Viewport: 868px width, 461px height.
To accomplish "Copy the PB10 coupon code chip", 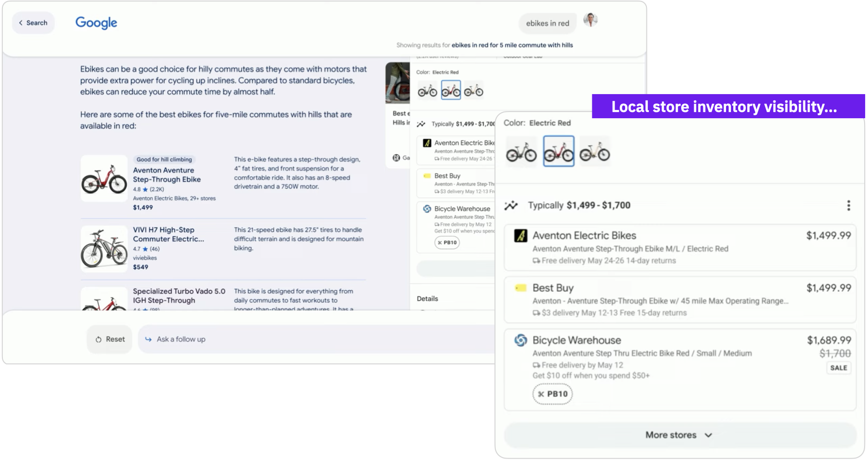I will click(552, 394).
